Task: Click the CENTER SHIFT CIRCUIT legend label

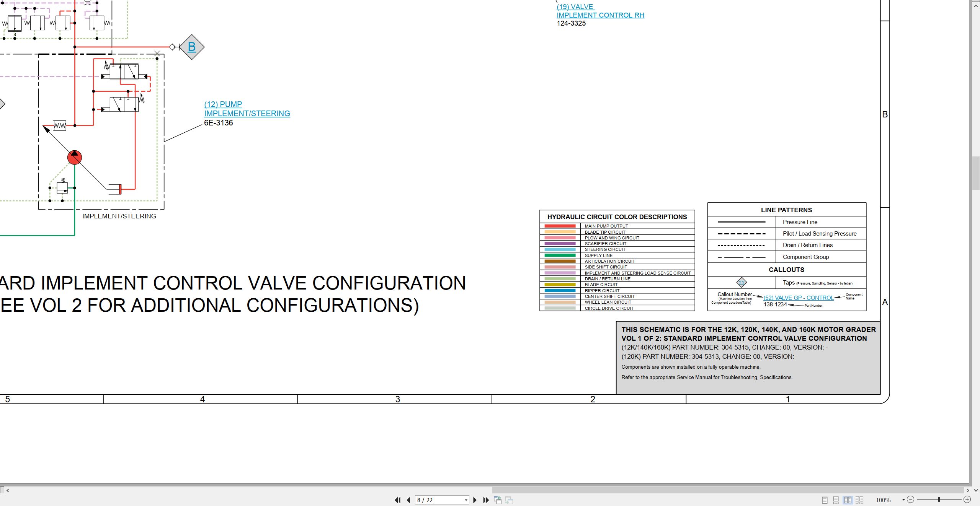Action: 610,296
